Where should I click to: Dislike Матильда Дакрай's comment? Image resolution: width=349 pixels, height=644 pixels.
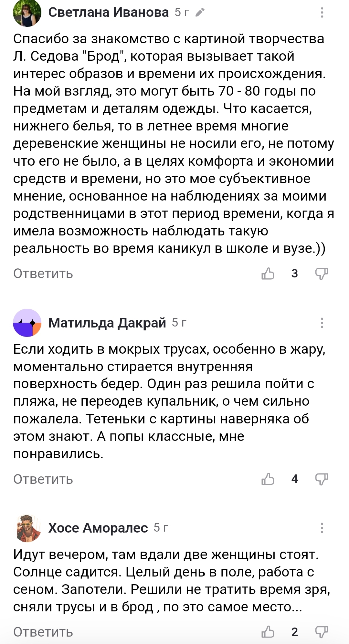tap(322, 479)
